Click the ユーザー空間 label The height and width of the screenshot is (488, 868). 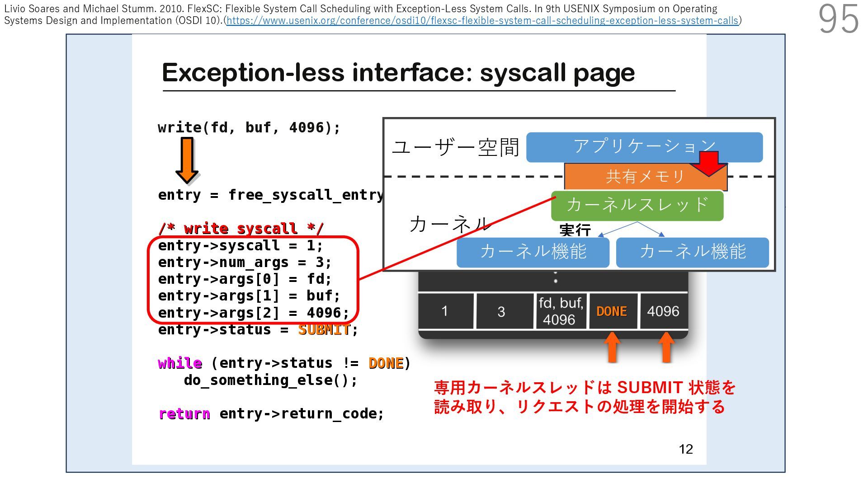[455, 147]
